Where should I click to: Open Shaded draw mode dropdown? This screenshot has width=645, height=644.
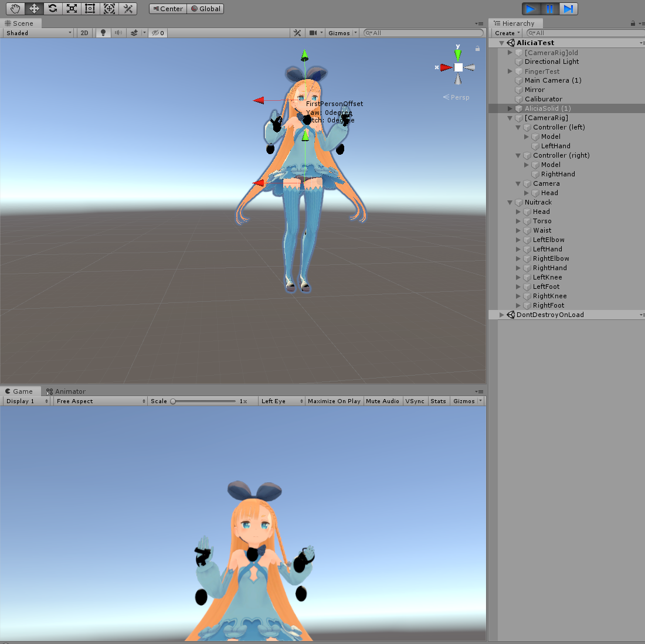pos(39,33)
